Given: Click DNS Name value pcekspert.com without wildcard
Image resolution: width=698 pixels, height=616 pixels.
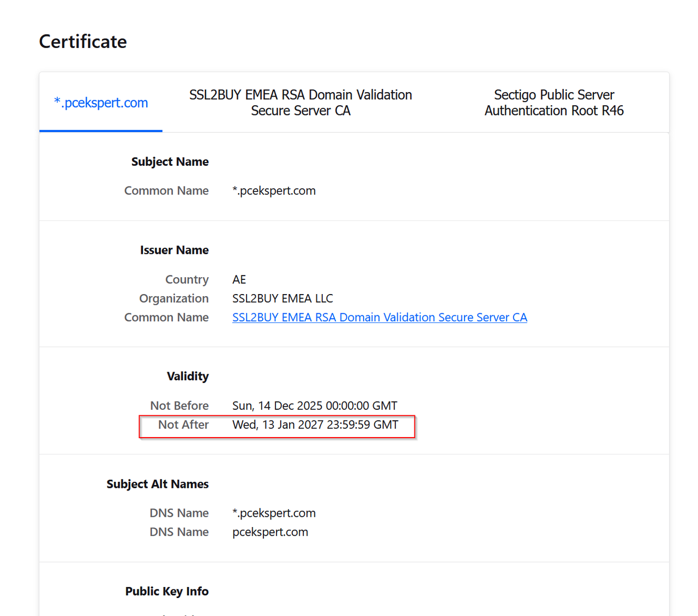Looking at the screenshot, I should click(270, 532).
